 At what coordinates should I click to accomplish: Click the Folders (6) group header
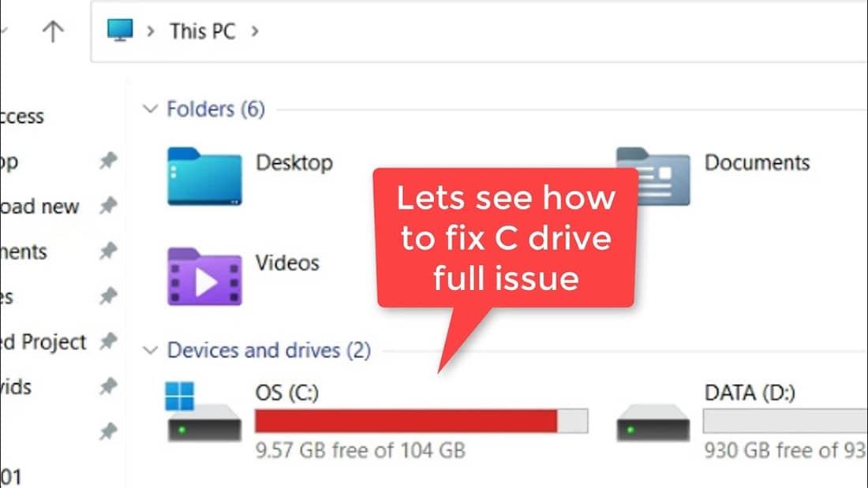216,109
